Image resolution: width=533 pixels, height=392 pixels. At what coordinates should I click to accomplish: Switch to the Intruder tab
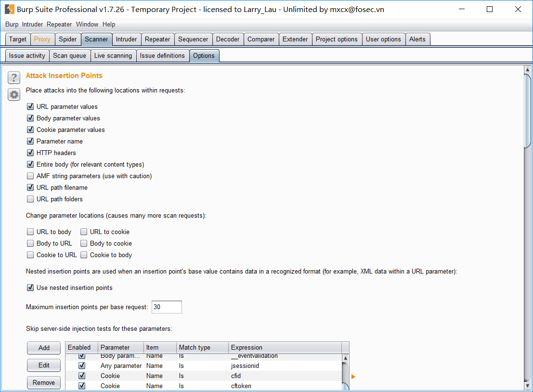pos(126,39)
